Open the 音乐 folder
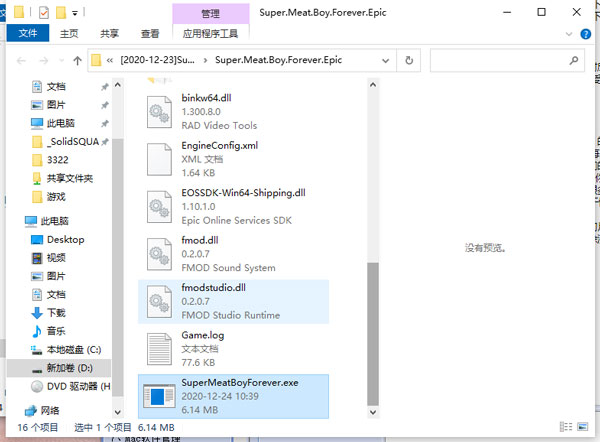Image resolution: width=600 pixels, height=442 pixels. (56, 331)
